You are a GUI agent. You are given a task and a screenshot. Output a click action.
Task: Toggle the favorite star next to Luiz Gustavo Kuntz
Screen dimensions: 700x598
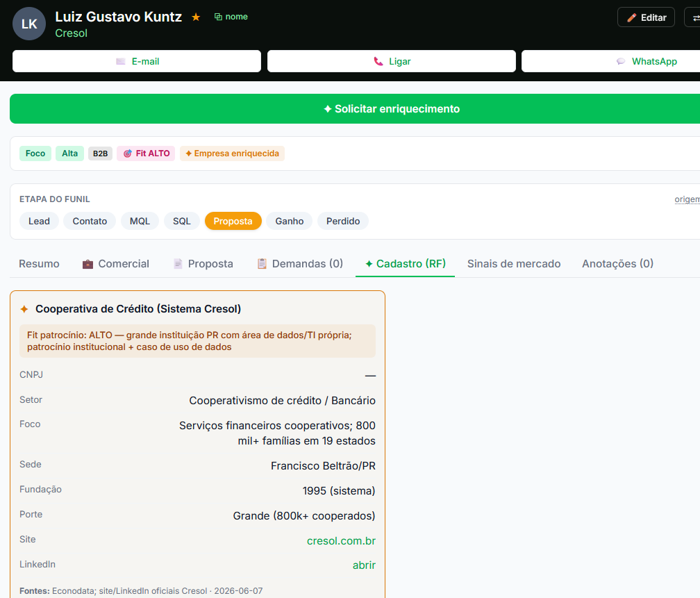196,17
